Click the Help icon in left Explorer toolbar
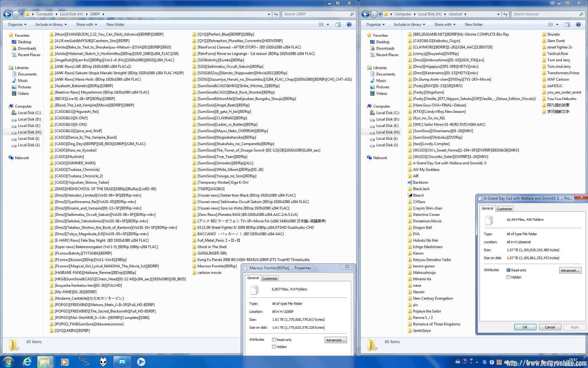This screenshot has height=368, width=588. [x=349, y=25]
